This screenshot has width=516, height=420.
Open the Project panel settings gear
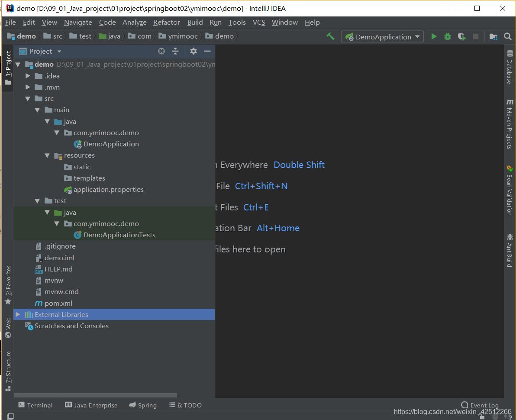point(193,51)
